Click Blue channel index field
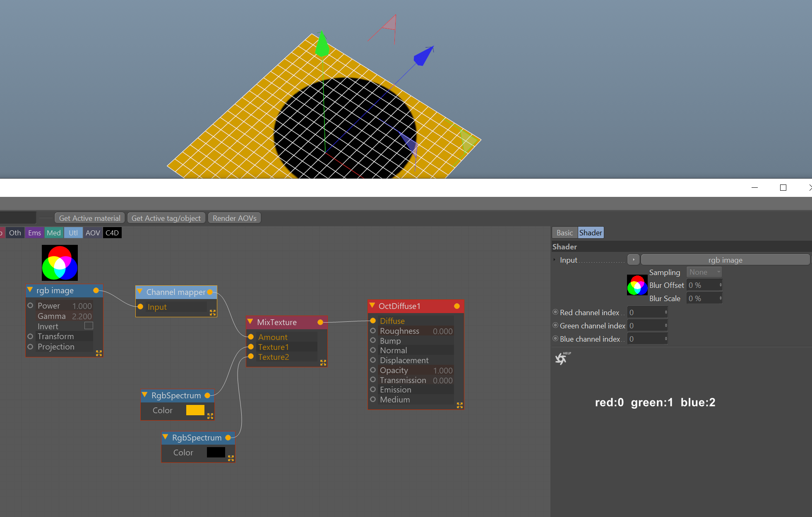This screenshot has width=812, height=517. pyautogui.click(x=648, y=339)
